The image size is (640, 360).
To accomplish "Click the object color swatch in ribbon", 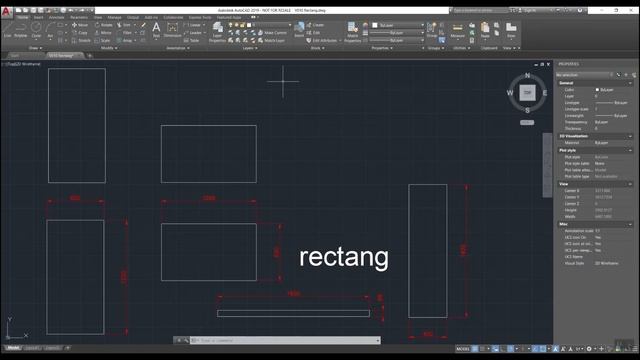I will point(375,25).
